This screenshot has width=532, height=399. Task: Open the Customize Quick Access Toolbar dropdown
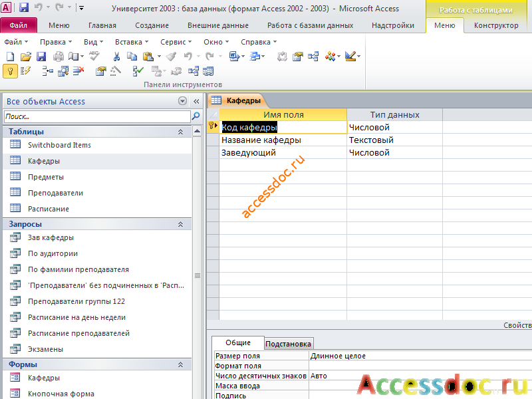click(81, 7)
